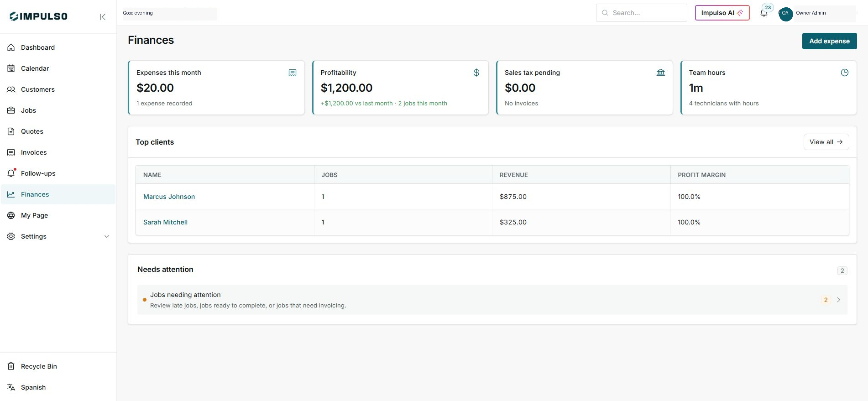
Task: Click the Add expense button
Action: (829, 41)
